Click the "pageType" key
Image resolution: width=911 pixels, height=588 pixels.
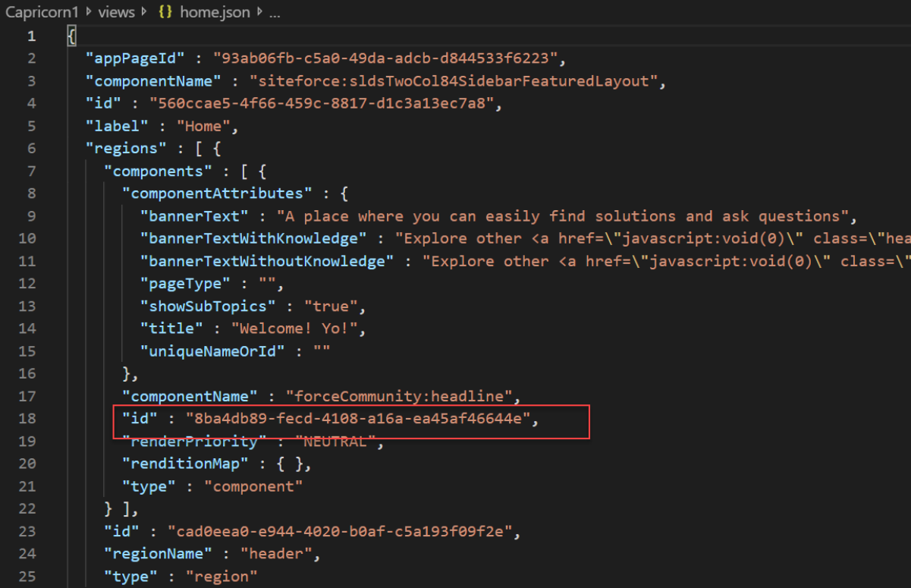coord(185,284)
